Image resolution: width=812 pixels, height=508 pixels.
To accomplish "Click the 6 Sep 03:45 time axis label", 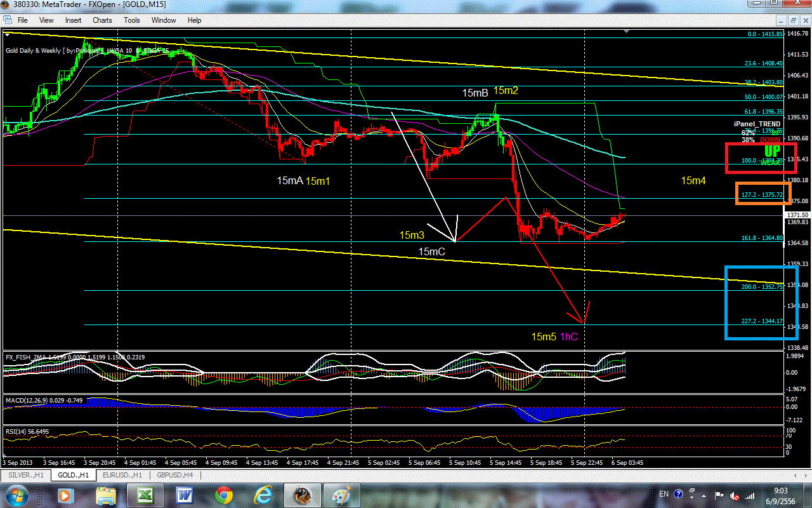I will point(627,462).
